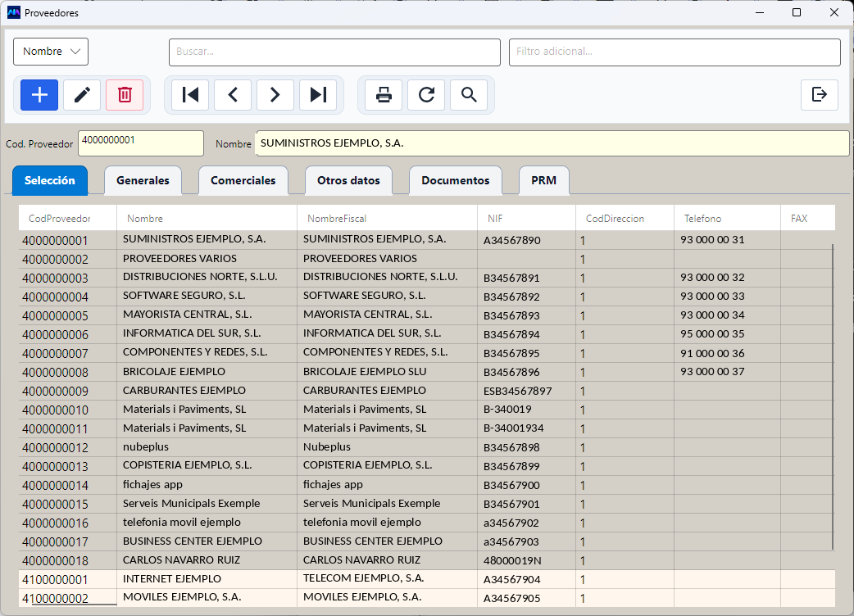Viewport: 854px width, 616px height.
Task: Edit the current supplier with the pencil icon
Action: pos(82,95)
